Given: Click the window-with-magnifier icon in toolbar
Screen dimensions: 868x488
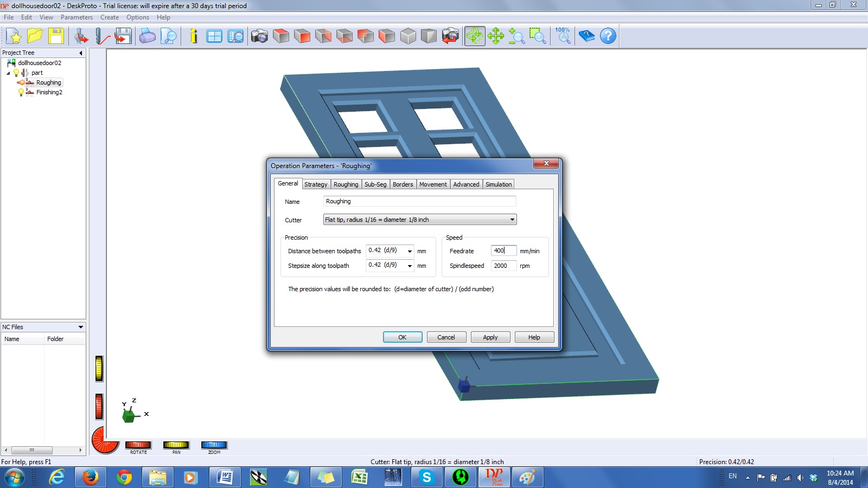Looking at the screenshot, I should tap(235, 36).
